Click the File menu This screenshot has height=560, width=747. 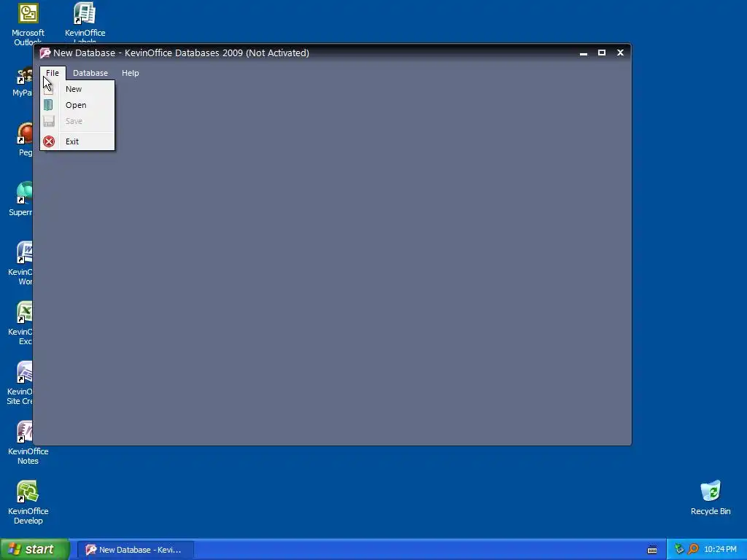(53, 73)
